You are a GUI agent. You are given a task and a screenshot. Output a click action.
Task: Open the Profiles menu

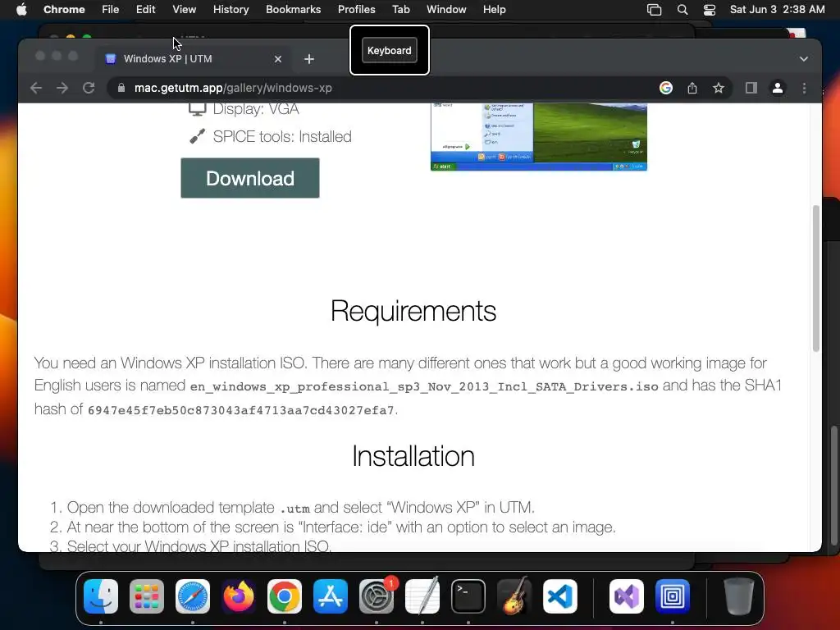(356, 10)
